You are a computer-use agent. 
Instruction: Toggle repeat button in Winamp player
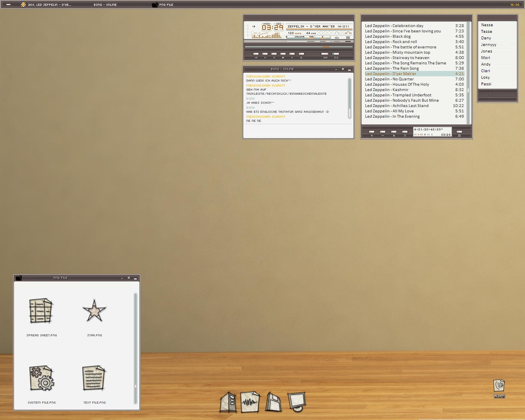click(x=336, y=54)
